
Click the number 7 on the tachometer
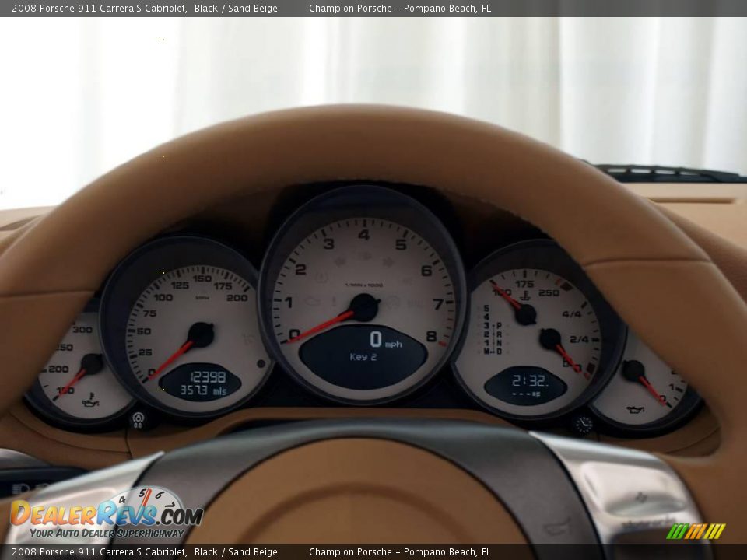coord(438,303)
